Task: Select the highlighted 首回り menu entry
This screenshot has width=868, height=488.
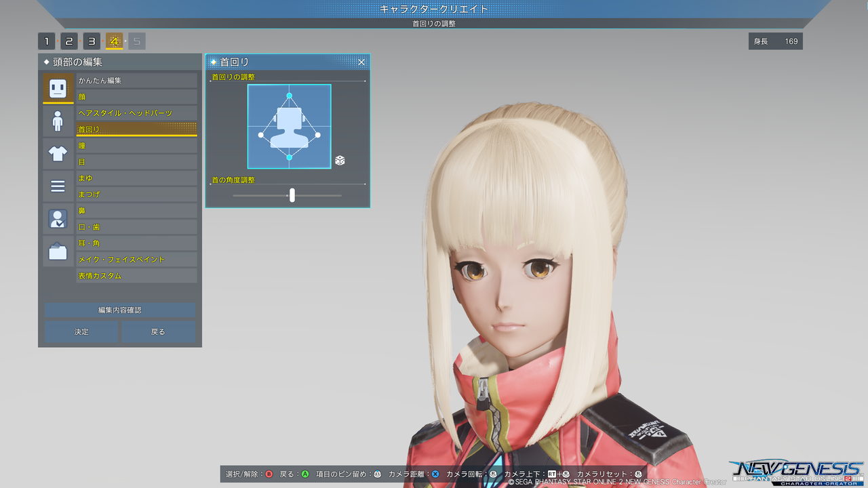Action: [x=136, y=129]
